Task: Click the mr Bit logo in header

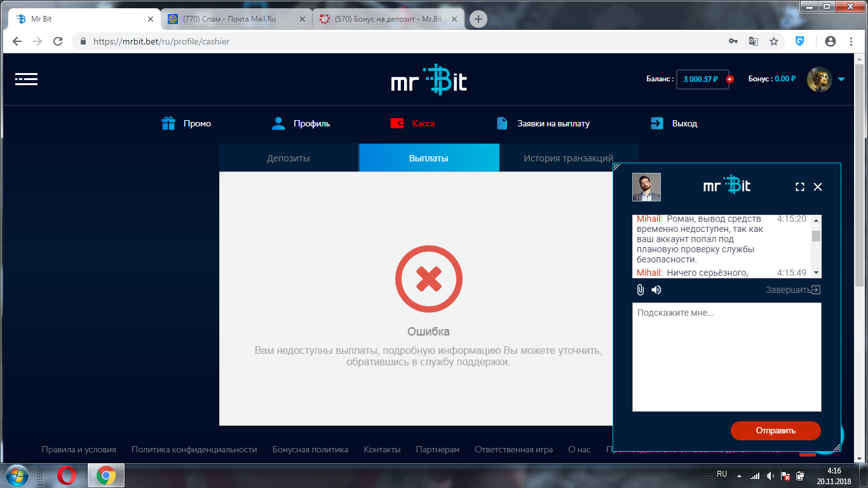Action: point(429,79)
